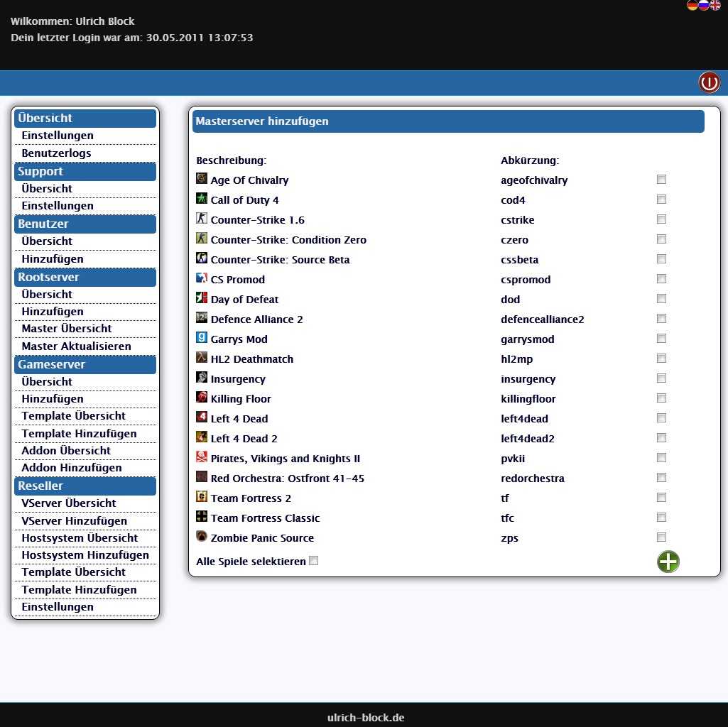
Task: Check the zps checkbox
Action: [662, 537]
